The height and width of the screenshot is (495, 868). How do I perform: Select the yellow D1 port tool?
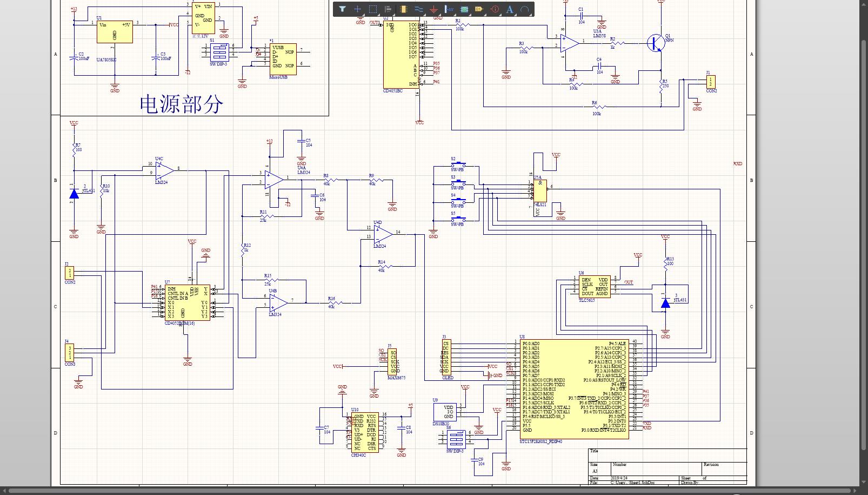click(x=479, y=9)
